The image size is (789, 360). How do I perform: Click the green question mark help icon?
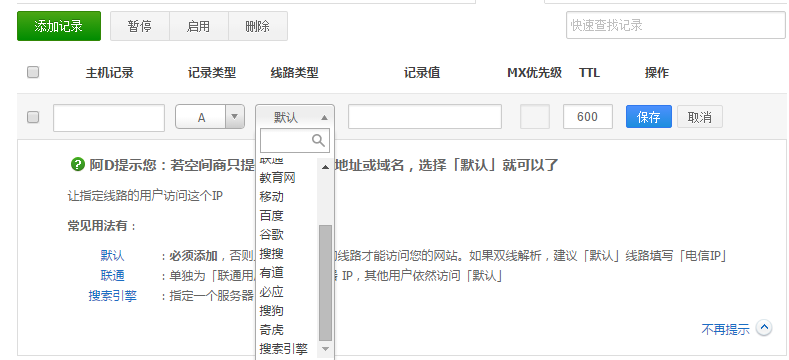tap(77, 164)
